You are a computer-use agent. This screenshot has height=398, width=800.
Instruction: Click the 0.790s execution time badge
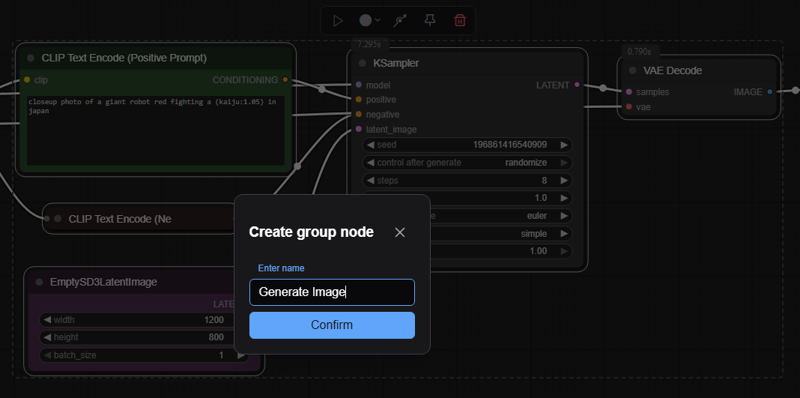639,52
